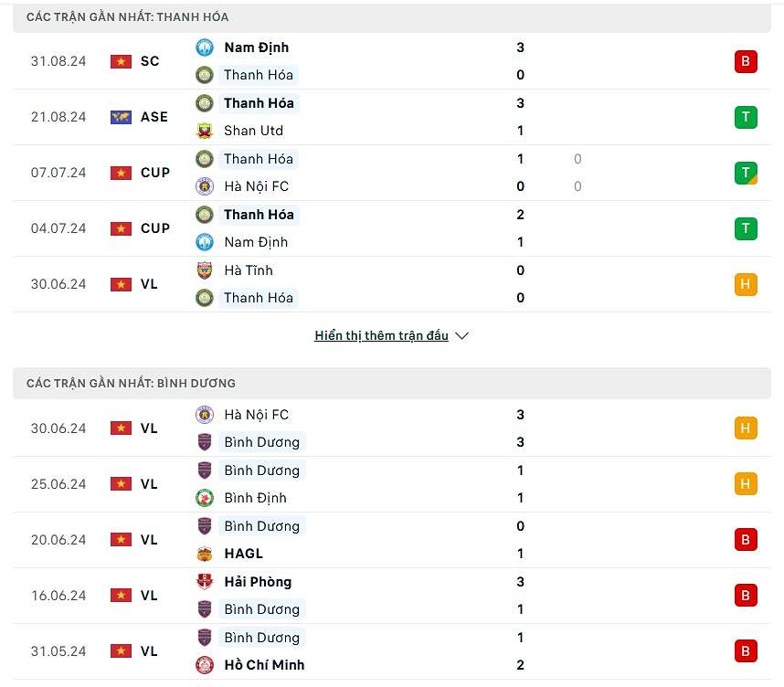Image resolution: width=784 pixels, height=687 pixels.
Task: Click the HAGL team logo
Action: tap(204, 554)
